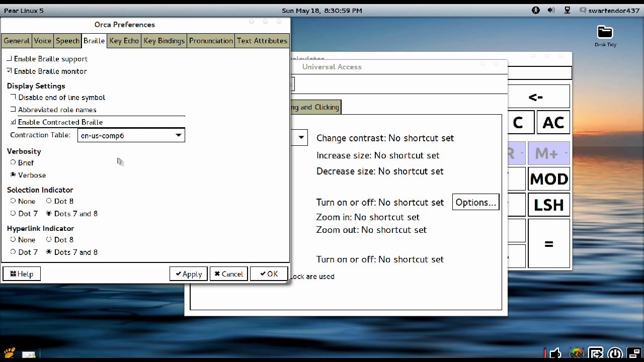
Task: Open the system monitor gauge icon
Action: pyautogui.click(x=577, y=353)
